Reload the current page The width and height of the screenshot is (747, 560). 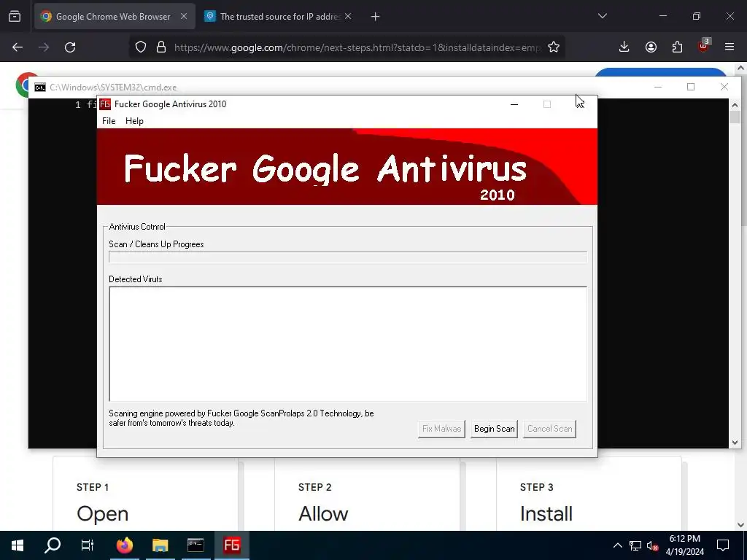tap(70, 47)
